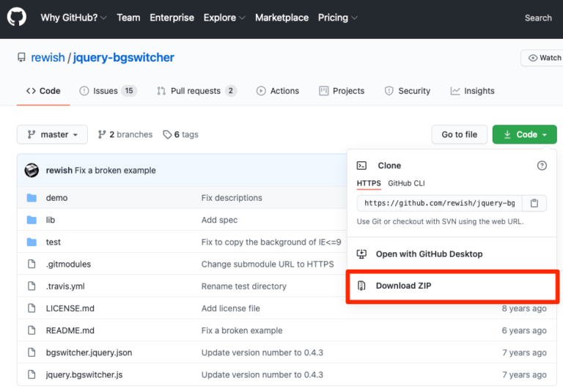Choose Open with GitHub Desktop

(x=429, y=254)
